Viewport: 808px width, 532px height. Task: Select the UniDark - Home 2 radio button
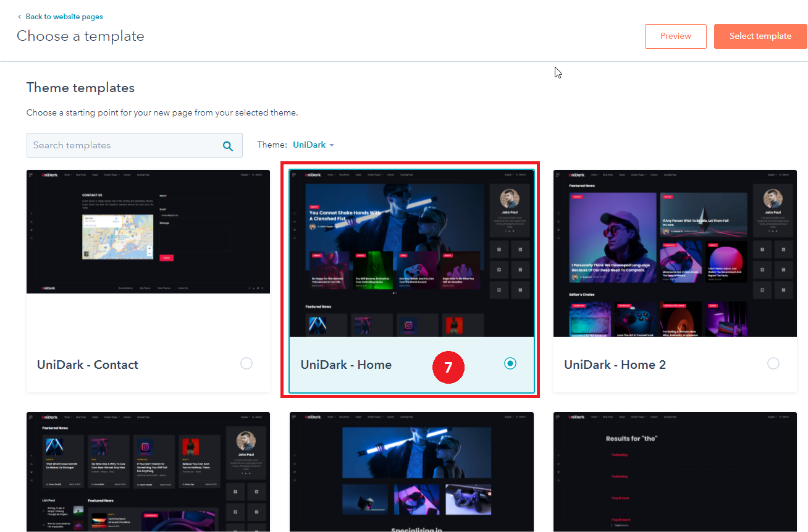tap(773, 363)
